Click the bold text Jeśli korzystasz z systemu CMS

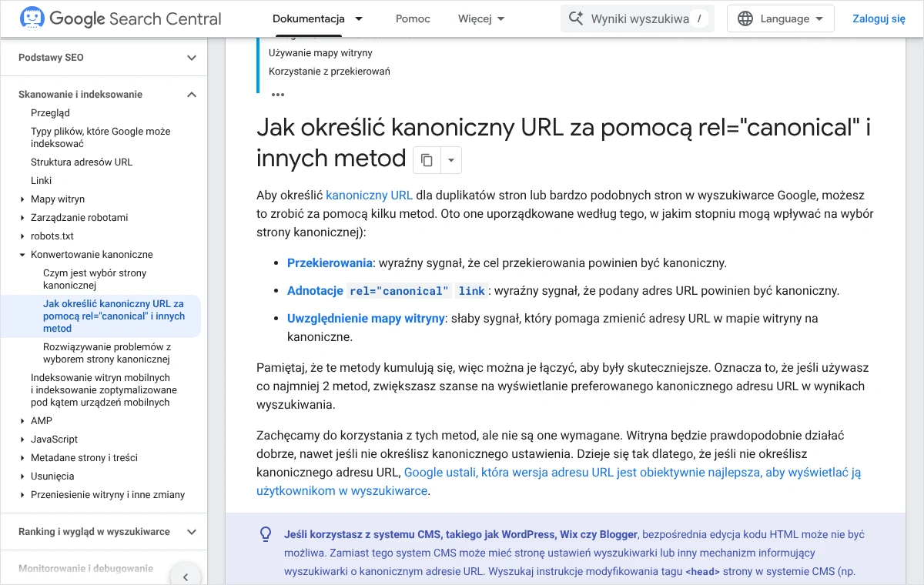coord(460,534)
